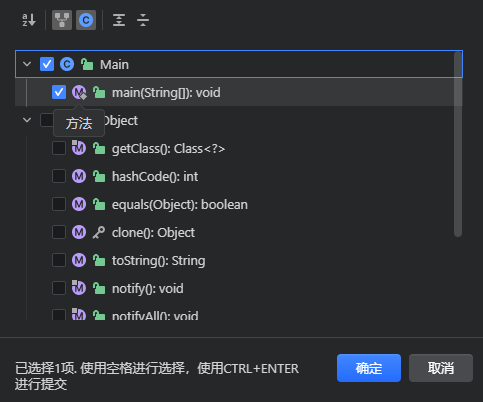Click the vertical scrollbar of the member list

pos(458,144)
